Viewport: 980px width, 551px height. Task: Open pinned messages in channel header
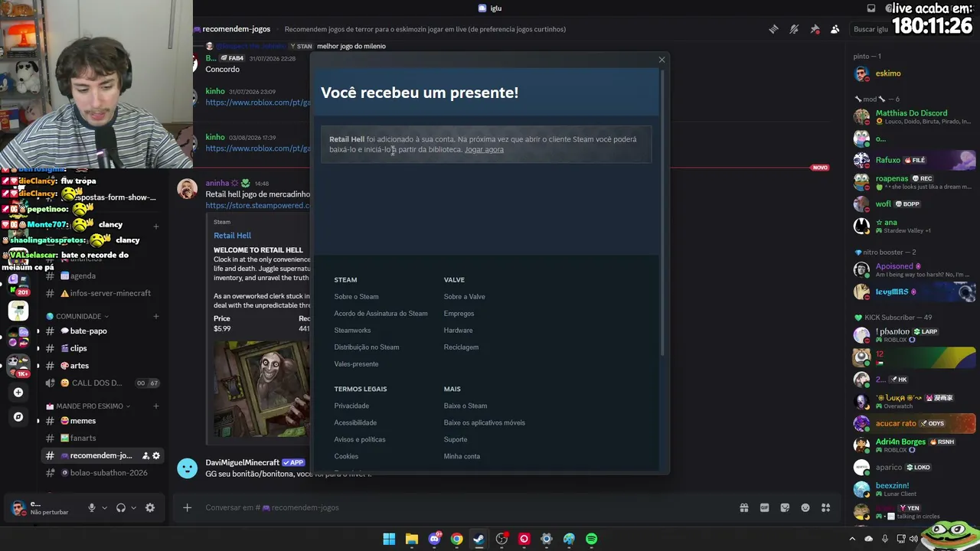[815, 29]
